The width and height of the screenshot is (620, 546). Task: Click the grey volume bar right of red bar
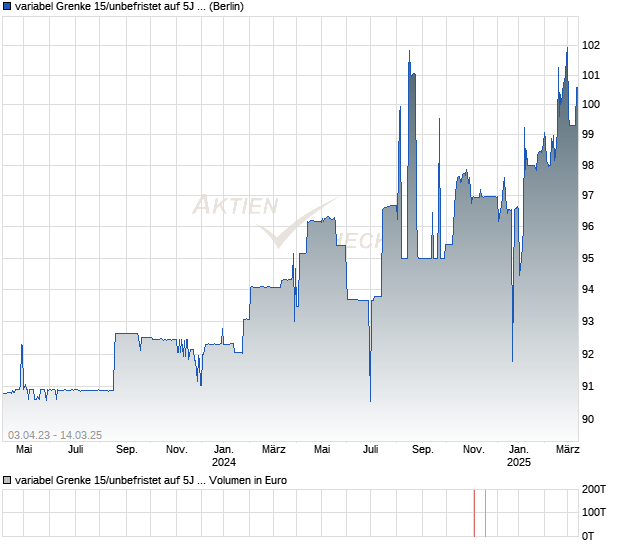(x=485, y=512)
